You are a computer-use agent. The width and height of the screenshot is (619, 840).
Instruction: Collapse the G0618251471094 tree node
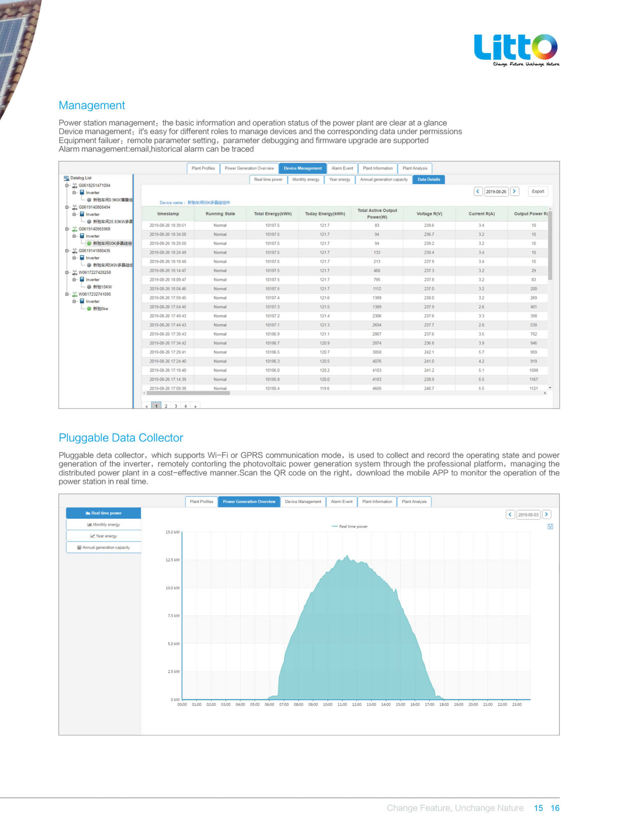pyautogui.click(x=67, y=185)
